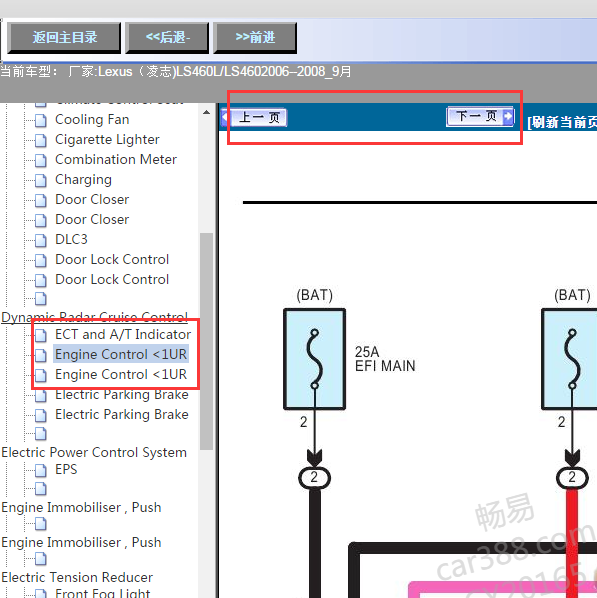
Task: Open Combination Meter entry
Action: (116, 159)
